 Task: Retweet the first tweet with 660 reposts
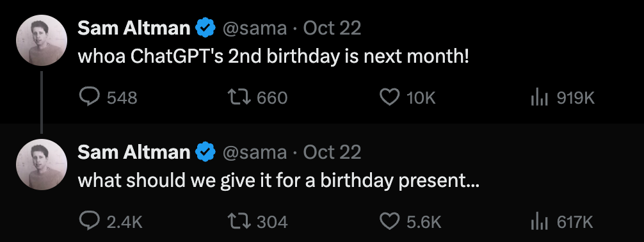pos(239,97)
